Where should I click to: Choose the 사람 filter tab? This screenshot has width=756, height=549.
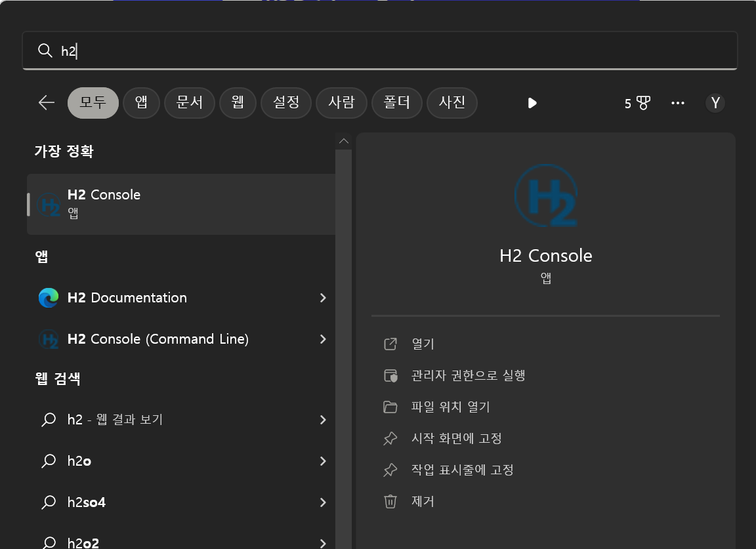click(341, 103)
